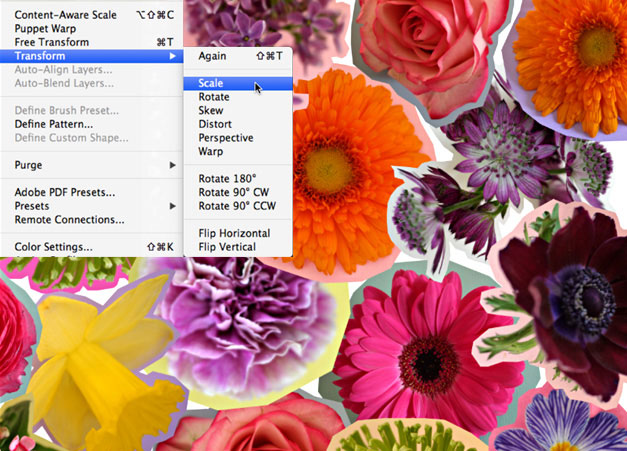The width and height of the screenshot is (627, 451).
Task: Click the pink gerbera daisy image
Action: 428,354
